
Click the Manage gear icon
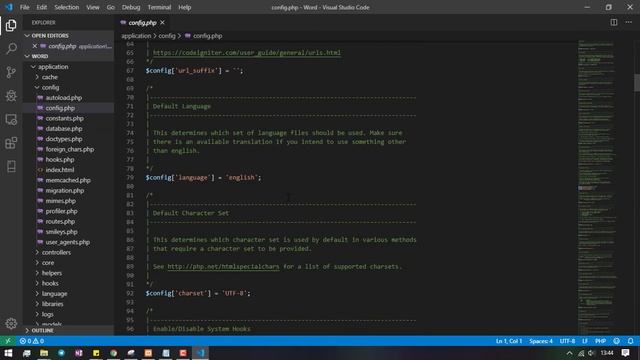11,323
